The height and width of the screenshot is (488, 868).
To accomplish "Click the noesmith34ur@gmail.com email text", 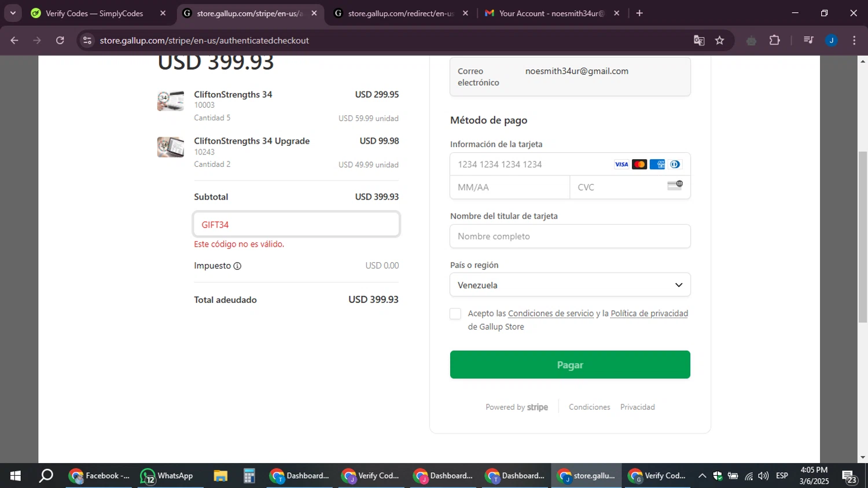I will [x=577, y=71].
